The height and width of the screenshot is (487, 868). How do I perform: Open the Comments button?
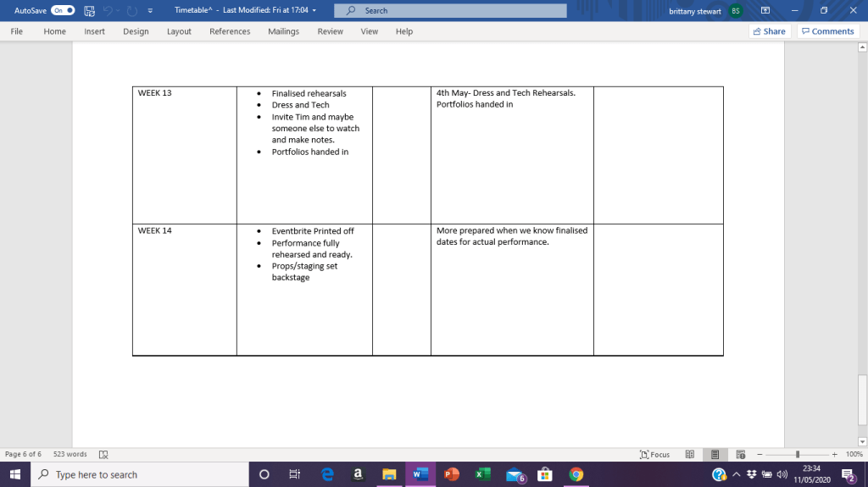tap(828, 31)
